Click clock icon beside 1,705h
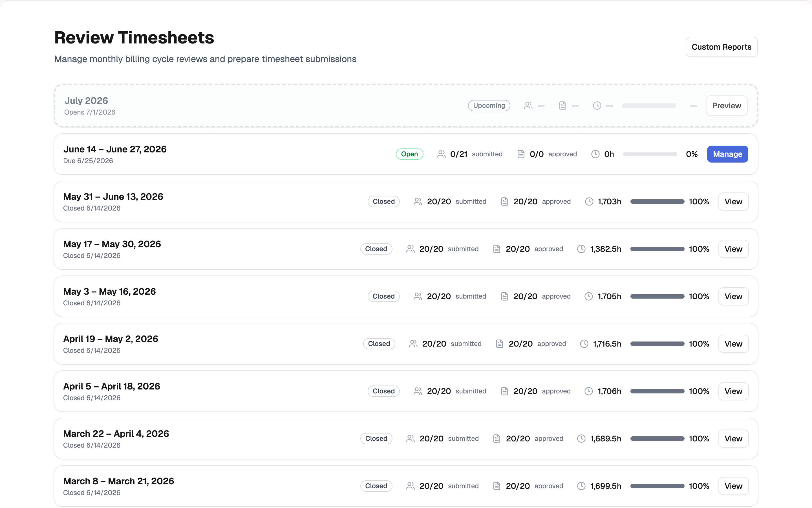The width and height of the screenshot is (812, 508). [589, 296]
